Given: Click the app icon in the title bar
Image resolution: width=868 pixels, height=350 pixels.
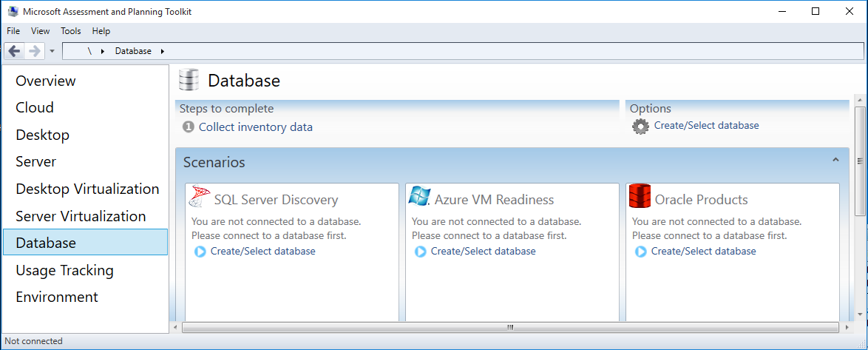Looking at the screenshot, I should (x=12, y=11).
